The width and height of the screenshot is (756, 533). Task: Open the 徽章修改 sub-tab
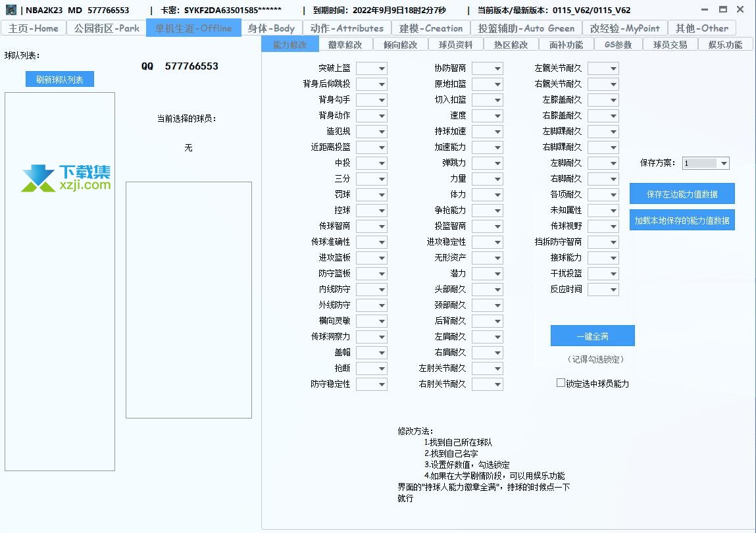point(345,45)
